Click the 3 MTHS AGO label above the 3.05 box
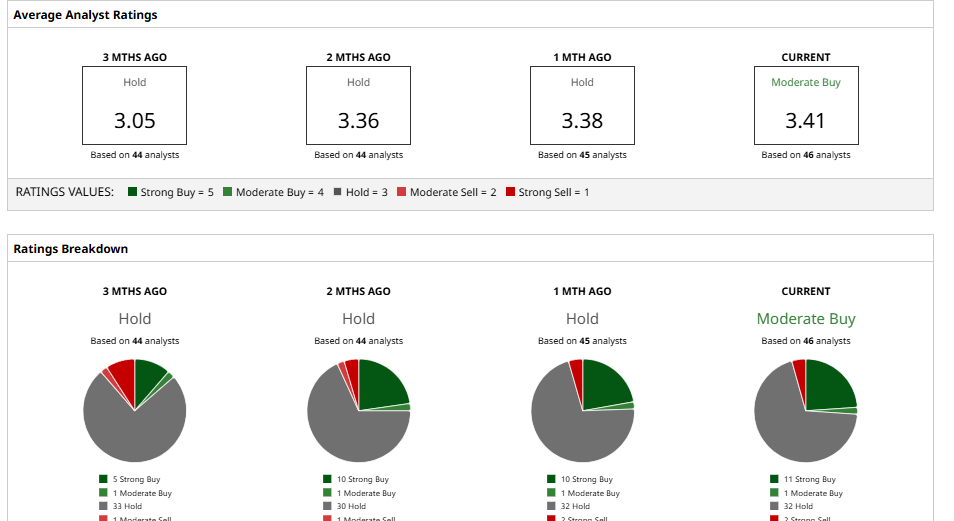The width and height of the screenshot is (954, 521). [134, 57]
